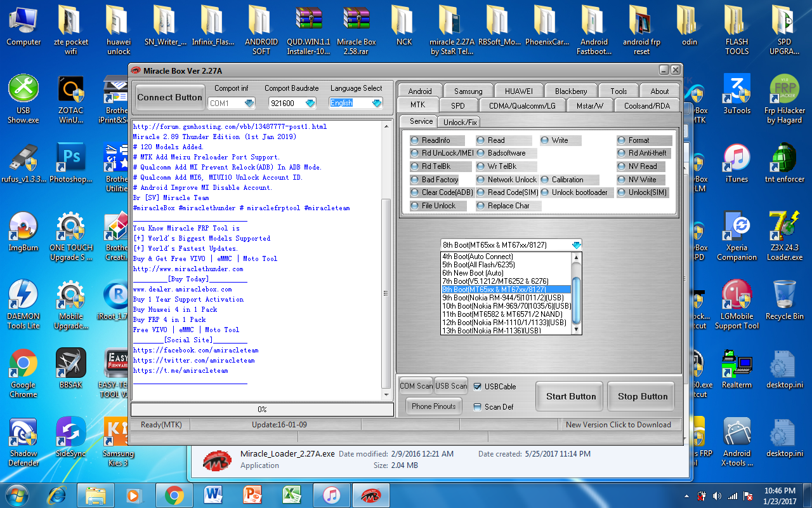The height and width of the screenshot is (508, 812).
Task: Open iTunes desktop shortcut
Action: (737, 163)
